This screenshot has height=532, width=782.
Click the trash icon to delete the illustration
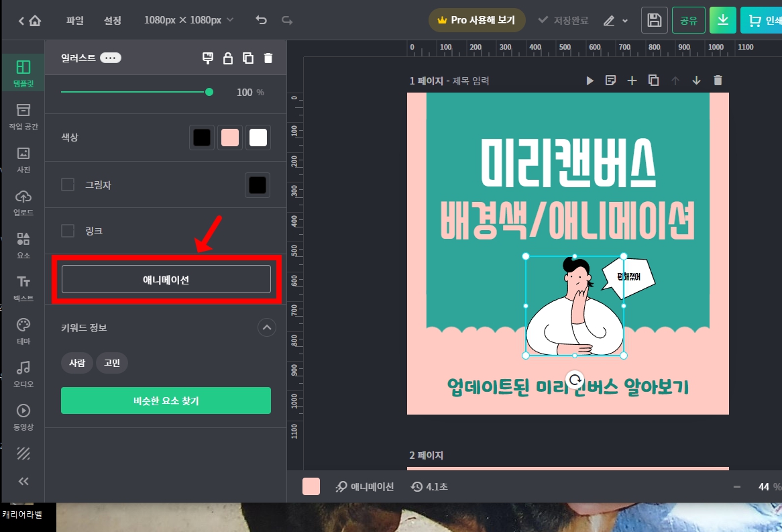point(268,58)
